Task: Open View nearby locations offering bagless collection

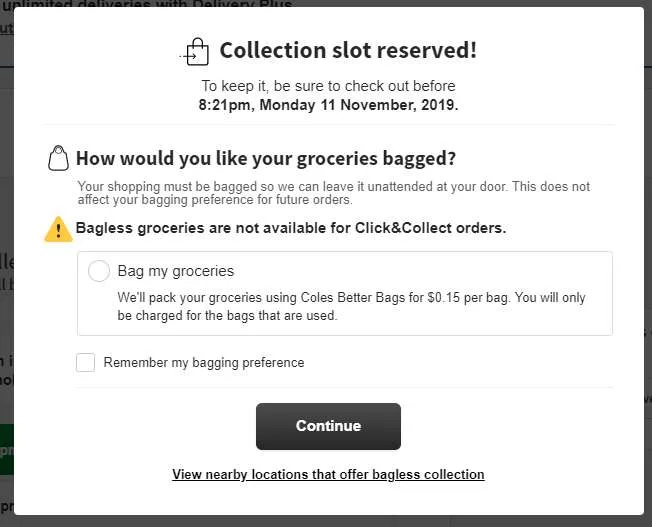Action: tap(328, 474)
